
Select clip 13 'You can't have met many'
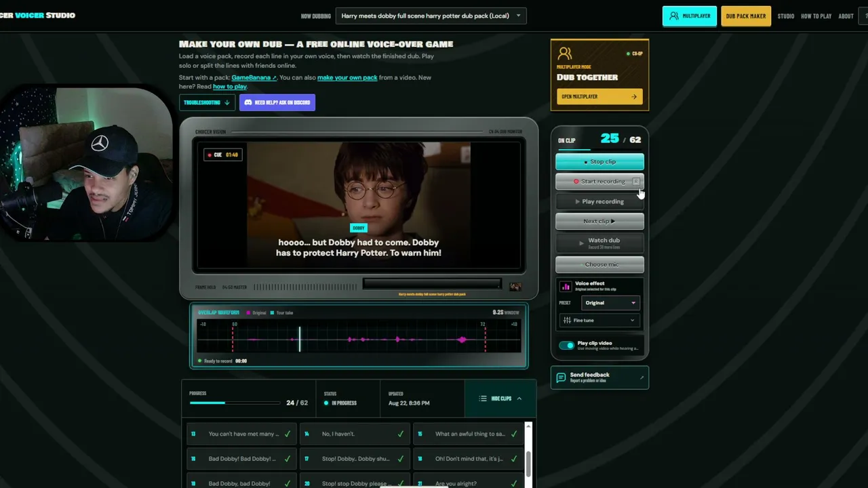[x=241, y=434]
